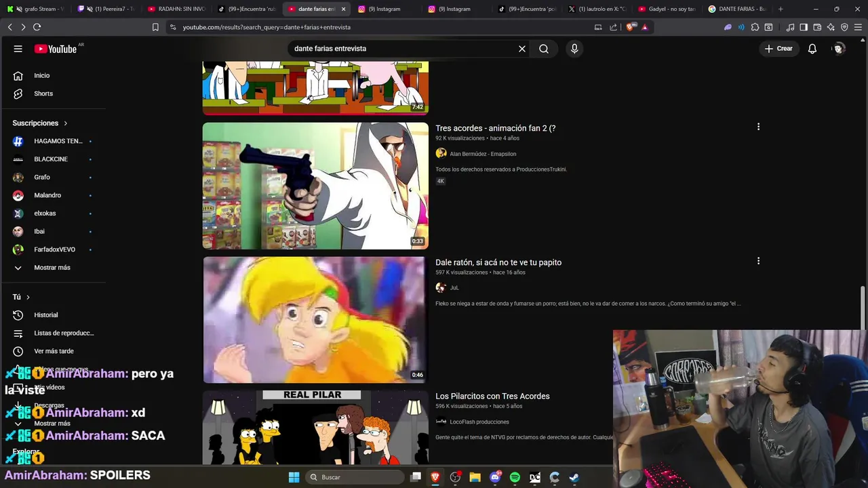This screenshot has height=488, width=868.
Task: Clear the search query with the X
Action: [x=522, y=49]
